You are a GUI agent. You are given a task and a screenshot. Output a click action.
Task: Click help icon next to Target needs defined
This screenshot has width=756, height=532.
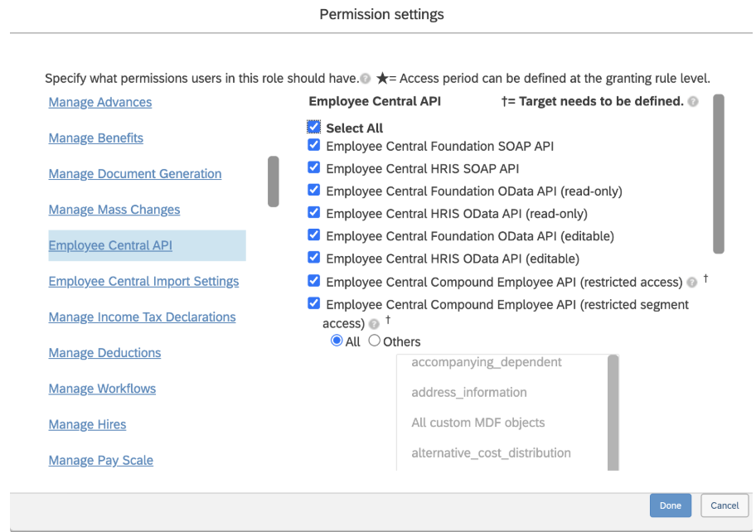(693, 102)
